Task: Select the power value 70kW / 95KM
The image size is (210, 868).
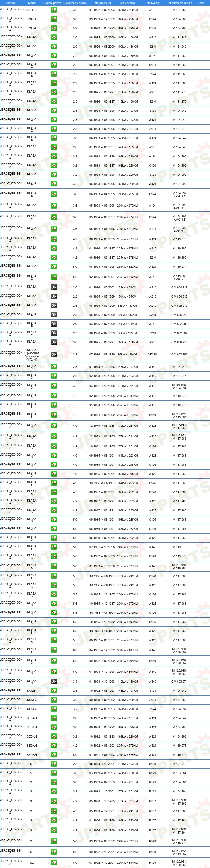Action: click(x=128, y=297)
